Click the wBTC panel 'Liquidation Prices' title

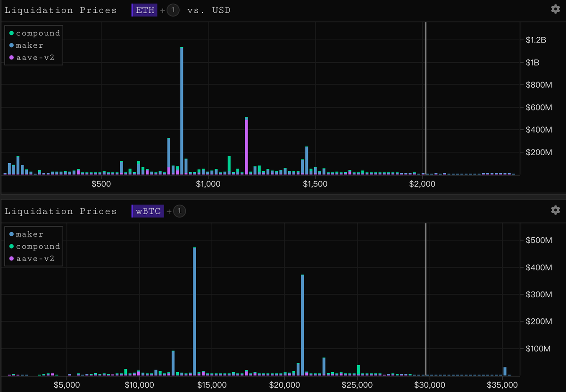(60, 211)
